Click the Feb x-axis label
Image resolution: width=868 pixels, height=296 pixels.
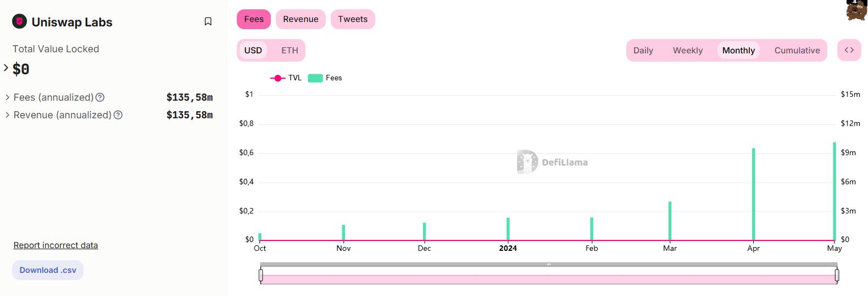coord(592,248)
